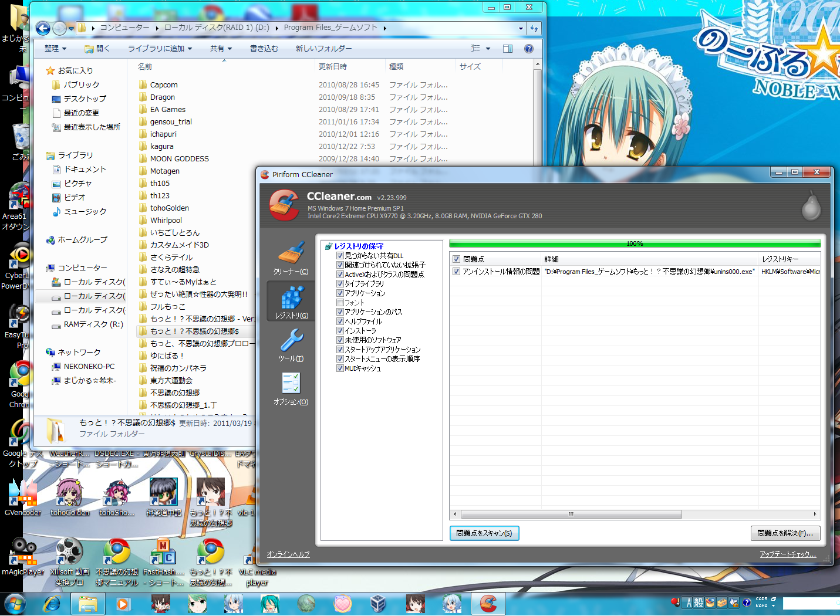Open the CCleaner Tools section
This screenshot has width=840, height=616.
291,345
